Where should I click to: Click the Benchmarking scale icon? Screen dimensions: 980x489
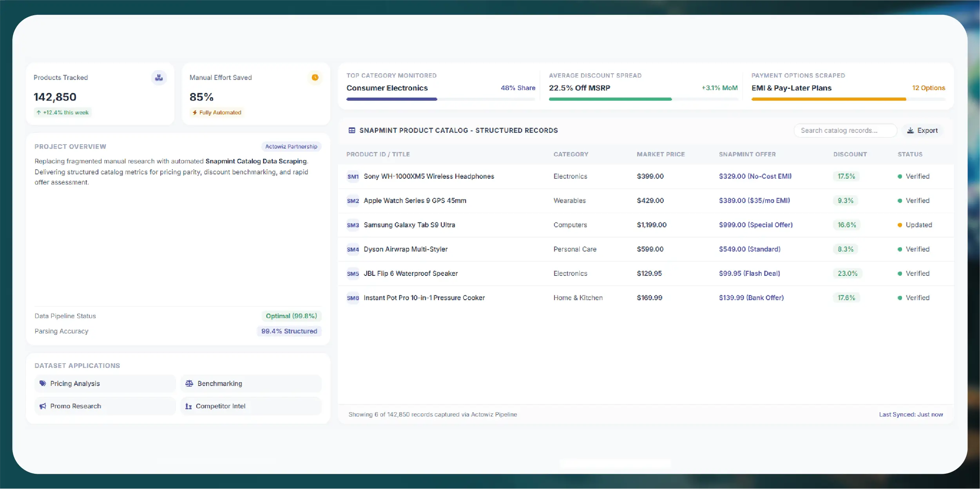pyautogui.click(x=189, y=384)
